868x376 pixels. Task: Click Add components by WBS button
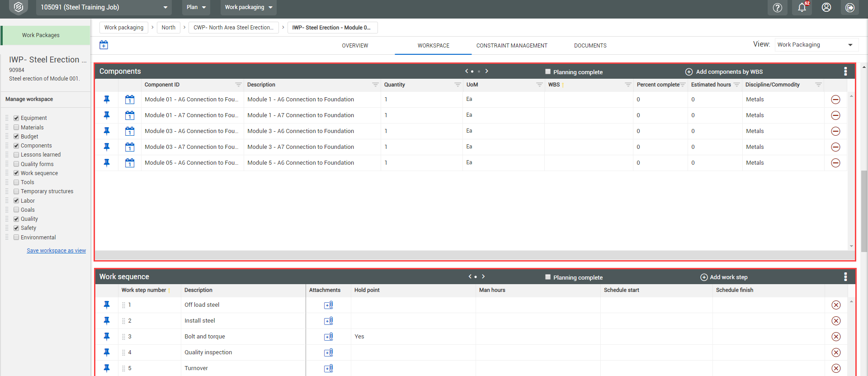click(724, 72)
